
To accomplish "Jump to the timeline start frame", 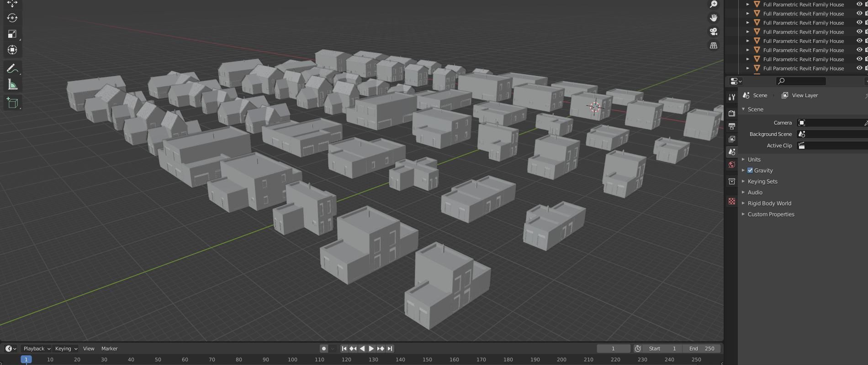I will pos(344,349).
